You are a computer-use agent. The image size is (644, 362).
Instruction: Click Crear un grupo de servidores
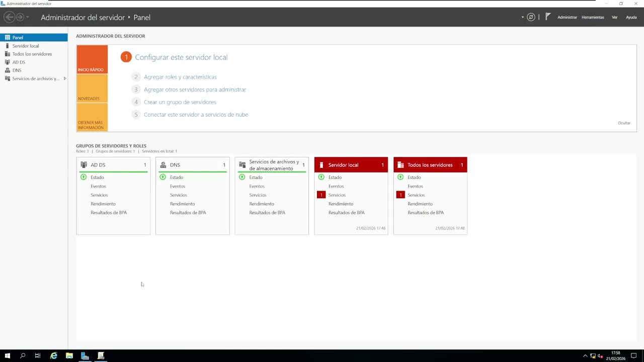180,102
